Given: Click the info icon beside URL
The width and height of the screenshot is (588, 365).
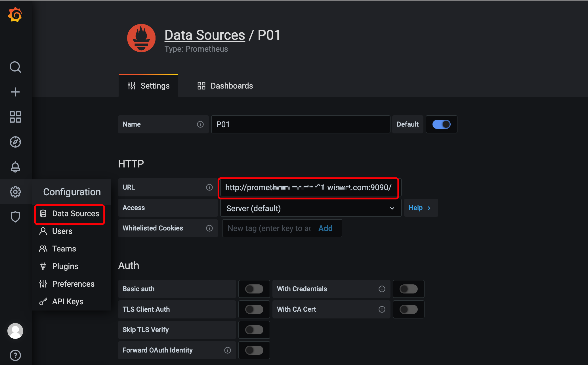Looking at the screenshot, I should click(x=209, y=187).
